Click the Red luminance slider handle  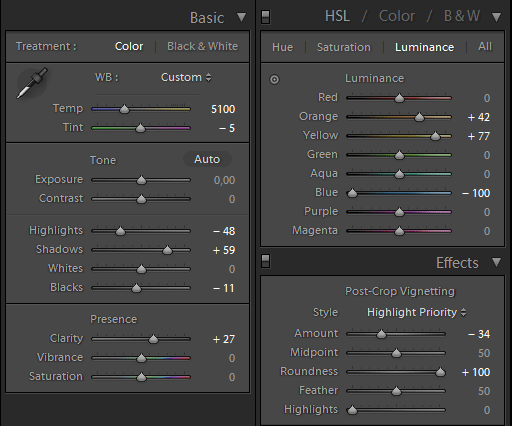(x=399, y=98)
